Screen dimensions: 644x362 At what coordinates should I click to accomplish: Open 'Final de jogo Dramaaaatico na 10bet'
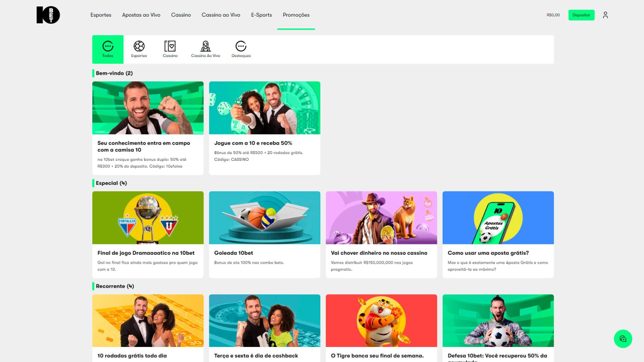pos(146,253)
